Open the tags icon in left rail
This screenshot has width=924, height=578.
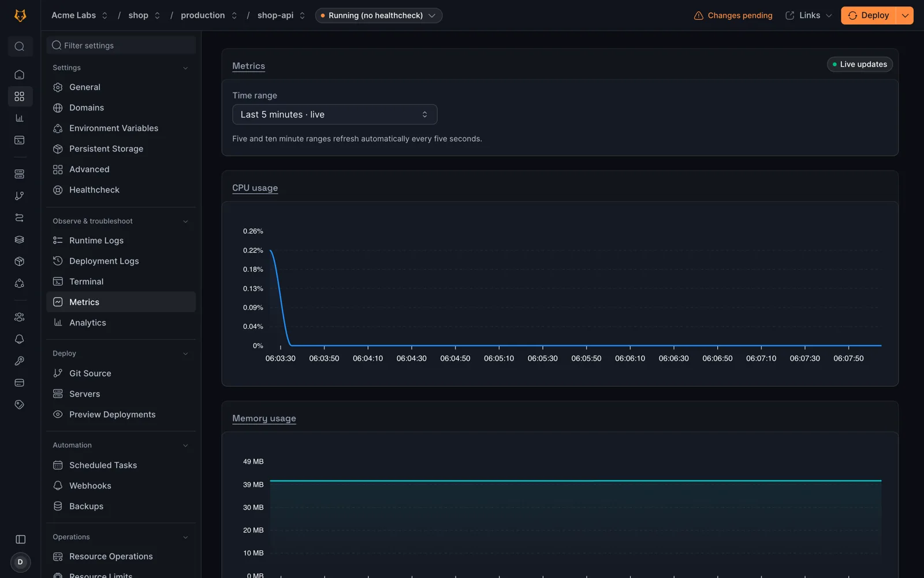[20, 405]
